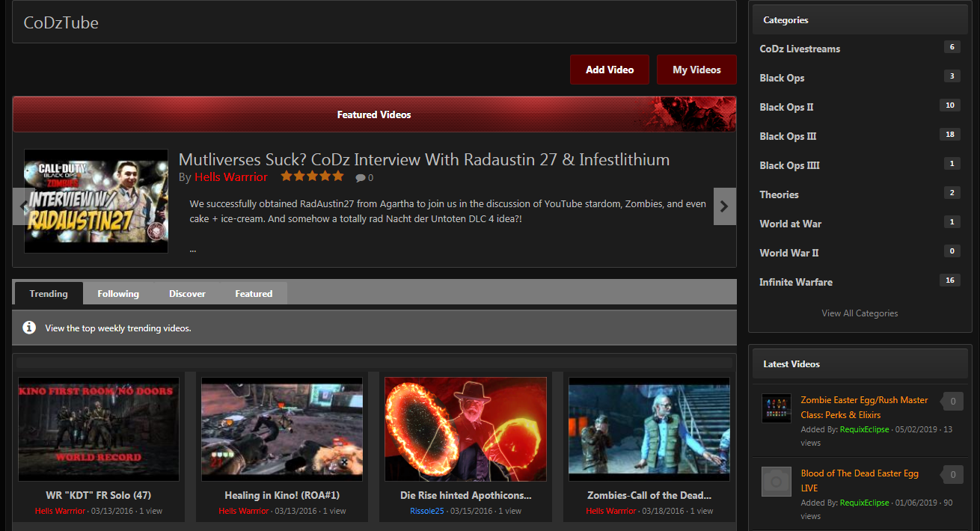Switch to the Following tab

pyautogui.click(x=118, y=294)
